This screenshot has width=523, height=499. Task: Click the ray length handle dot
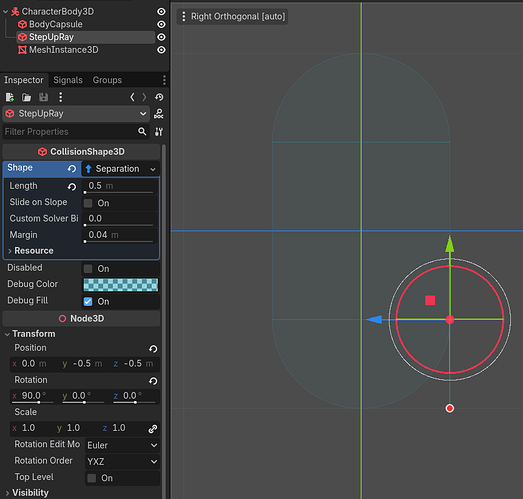(450, 408)
